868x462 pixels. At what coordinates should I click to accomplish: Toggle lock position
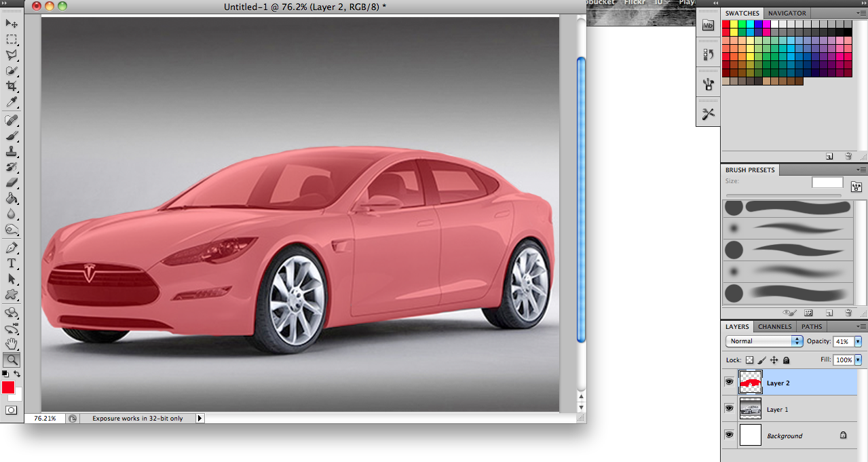tap(774, 360)
